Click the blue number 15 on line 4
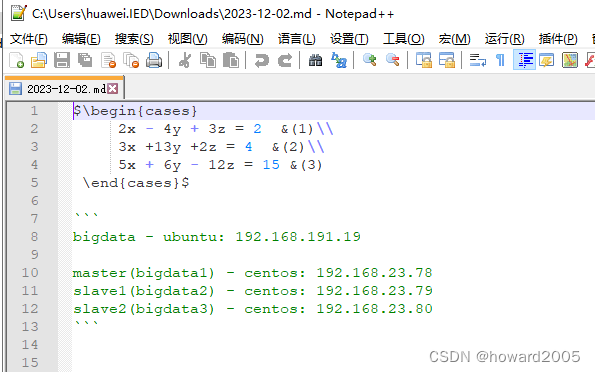The height and width of the screenshot is (372, 595). click(x=271, y=165)
